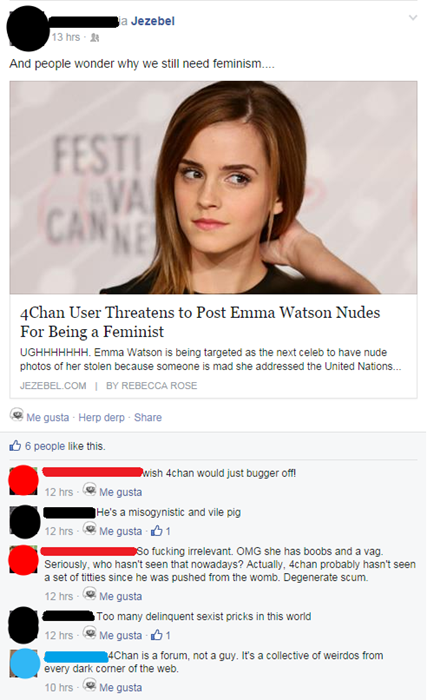Click the face icon on misogynistic pig comment
Viewport: 427px width, 700px height.
[x=90, y=529]
